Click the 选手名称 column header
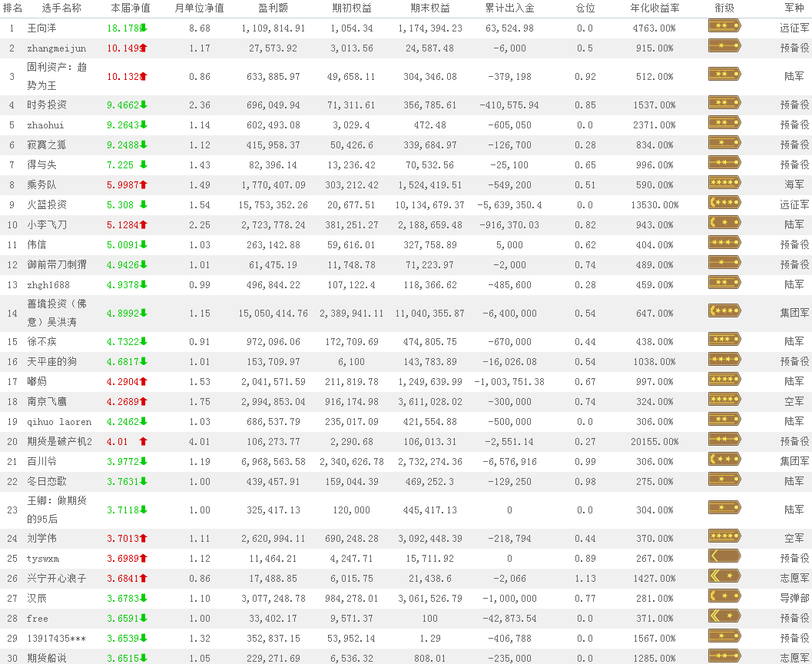The width and height of the screenshot is (812, 664). pyautogui.click(x=61, y=8)
